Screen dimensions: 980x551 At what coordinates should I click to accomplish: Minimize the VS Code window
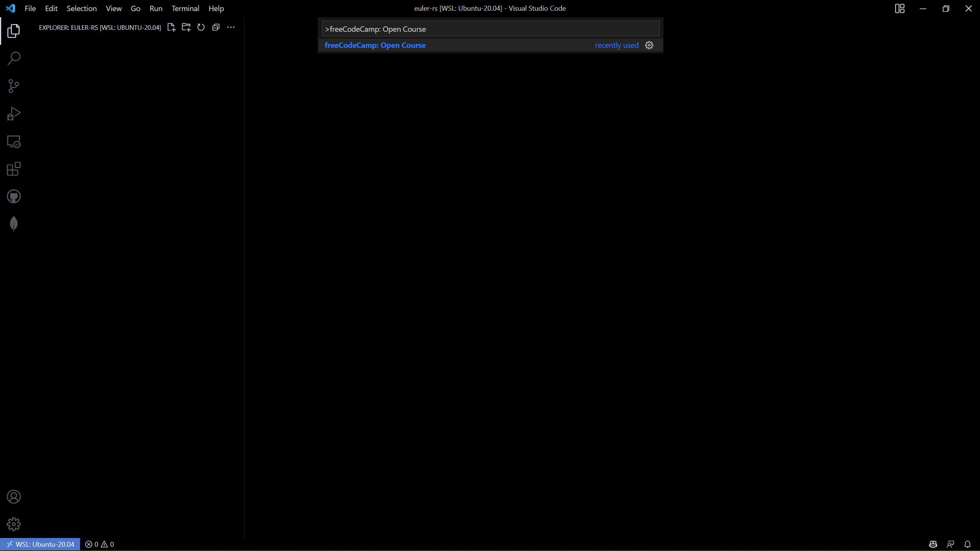tap(923, 8)
